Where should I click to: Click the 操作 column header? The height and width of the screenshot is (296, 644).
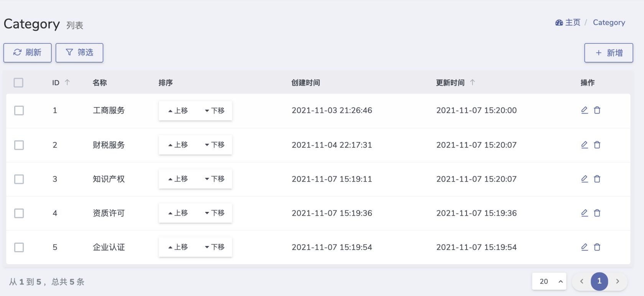588,83
